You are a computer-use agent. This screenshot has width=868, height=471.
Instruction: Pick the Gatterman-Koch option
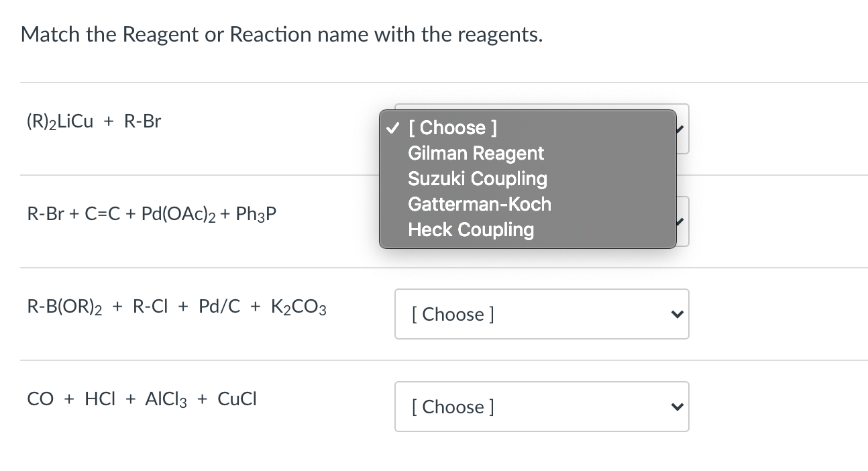click(x=479, y=204)
